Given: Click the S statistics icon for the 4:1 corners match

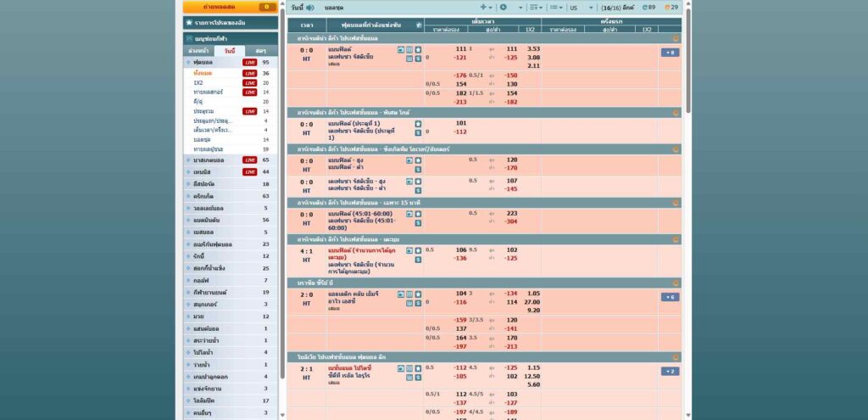Looking at the screenshot, I should pyautogui.click(x=418, y=260).
